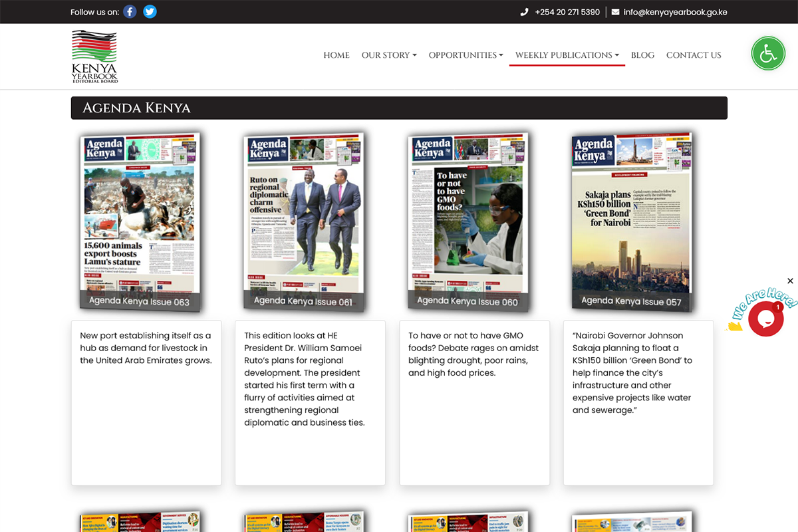View the Agenda Kenya Issue 060 GMO cover
Image resolution: width=798 pixels, height=532 pixels.
[x=467, y=219]
